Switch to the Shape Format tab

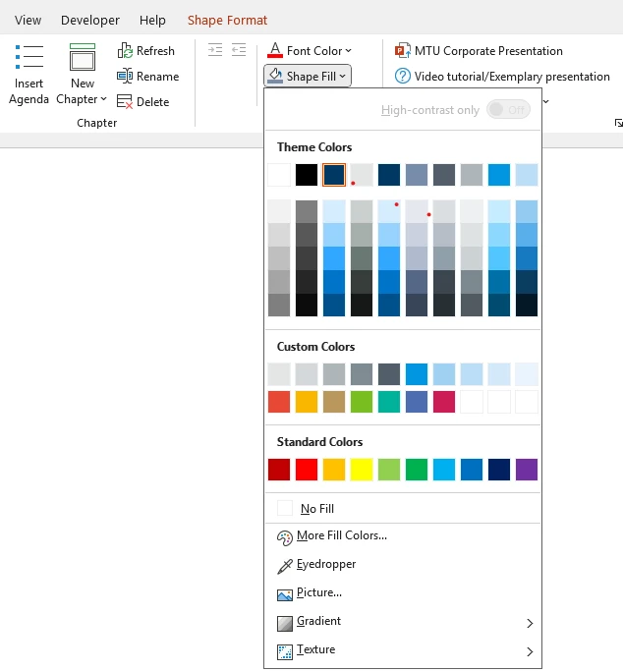[x=227, y=21]
